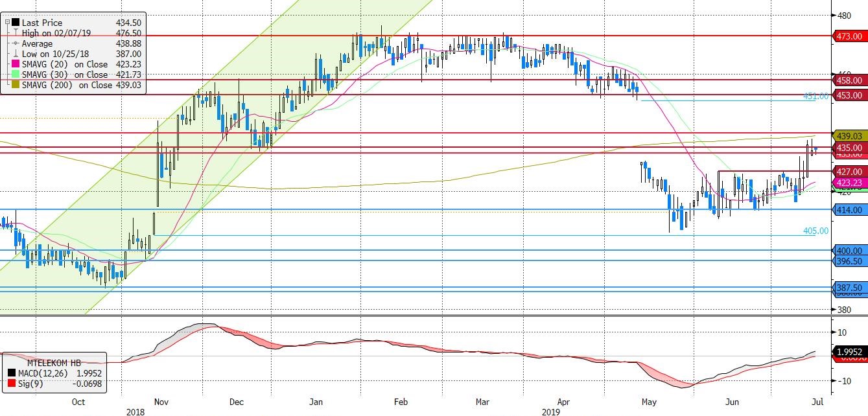The image size is (868, 416).
Task: Click the 480 price axis tick label
Action: (845, 16)
